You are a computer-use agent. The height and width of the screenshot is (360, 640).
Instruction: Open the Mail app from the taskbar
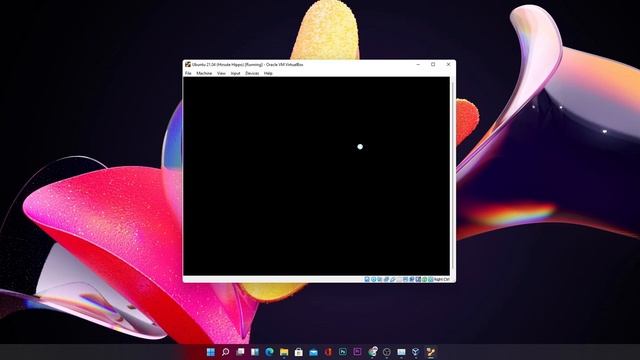[313, 352]
